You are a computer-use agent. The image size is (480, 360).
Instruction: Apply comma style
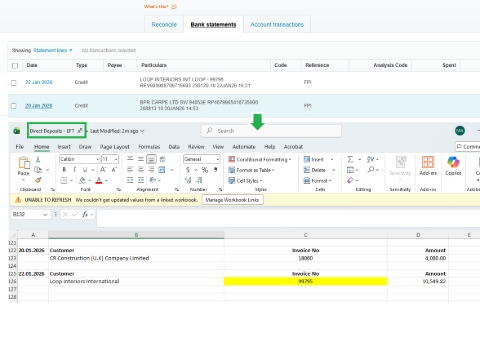coord(216,170)
